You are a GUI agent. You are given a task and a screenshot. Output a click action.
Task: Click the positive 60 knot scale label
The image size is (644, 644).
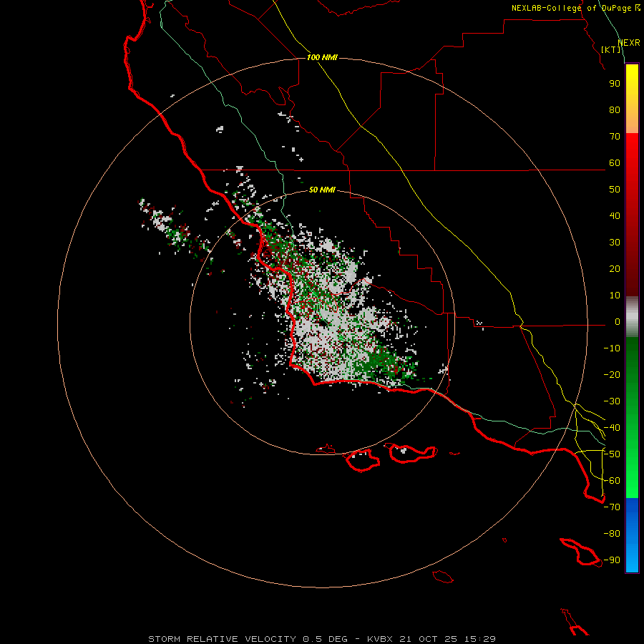tap(615, 163)
